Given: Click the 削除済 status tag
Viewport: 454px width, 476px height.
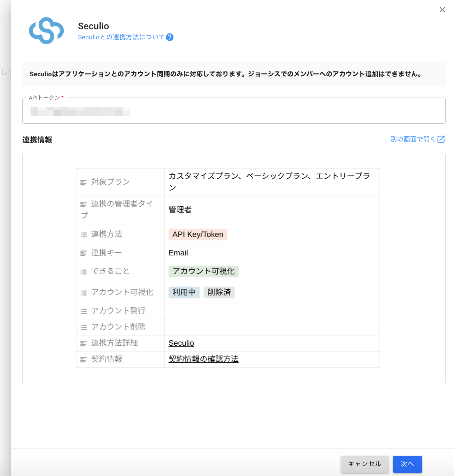Looking at the screenshot, I should click(x=219, y=292).
